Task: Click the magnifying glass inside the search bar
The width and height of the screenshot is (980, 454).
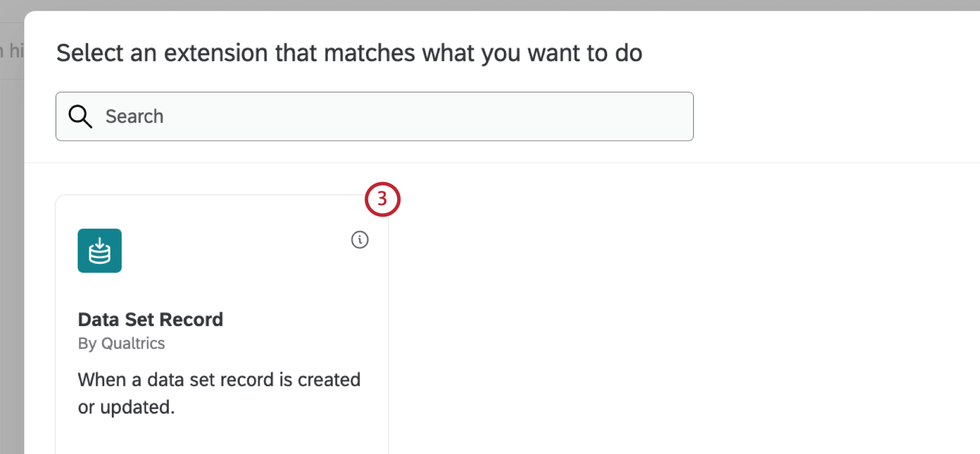Action: [80, 116]
